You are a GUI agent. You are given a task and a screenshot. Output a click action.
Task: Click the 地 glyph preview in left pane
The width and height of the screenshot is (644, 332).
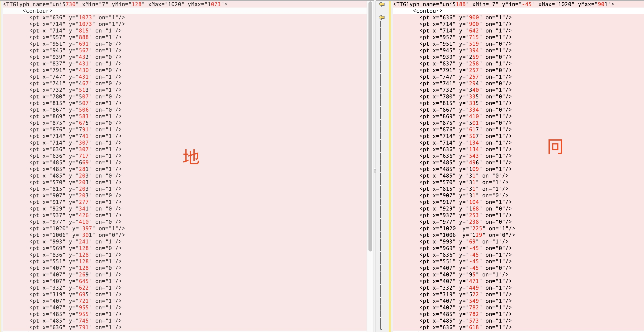click(191, 157)
